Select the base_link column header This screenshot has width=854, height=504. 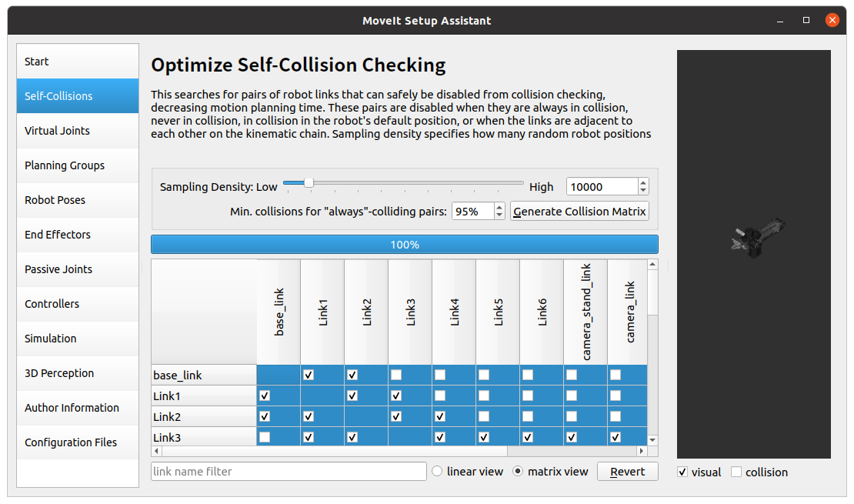tap(279, 312)
